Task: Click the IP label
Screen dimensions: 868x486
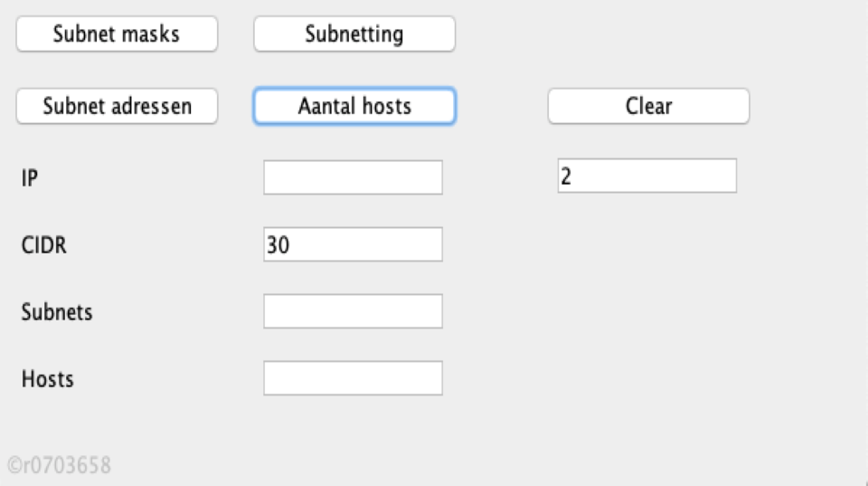Action: (x=30, y=178)
